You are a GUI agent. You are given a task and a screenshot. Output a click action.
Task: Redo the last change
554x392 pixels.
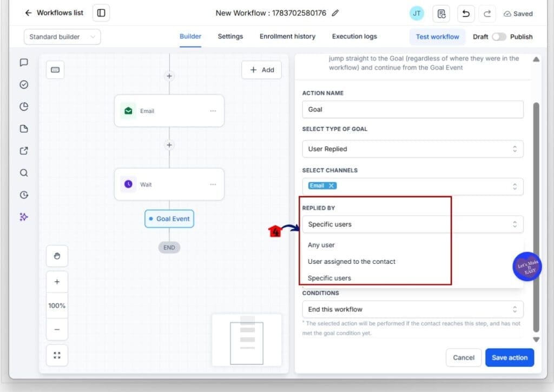coord(487,14)
